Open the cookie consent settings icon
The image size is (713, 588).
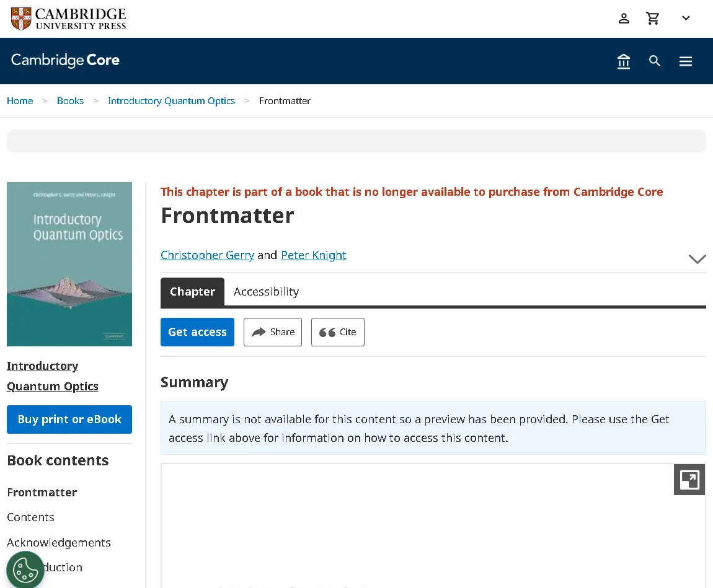click(25, 569)
